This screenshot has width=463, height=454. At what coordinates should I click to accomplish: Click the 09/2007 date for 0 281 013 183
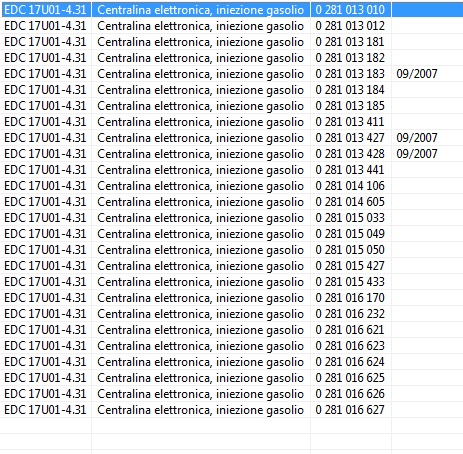pyautogui.click(x=417, y=74)
